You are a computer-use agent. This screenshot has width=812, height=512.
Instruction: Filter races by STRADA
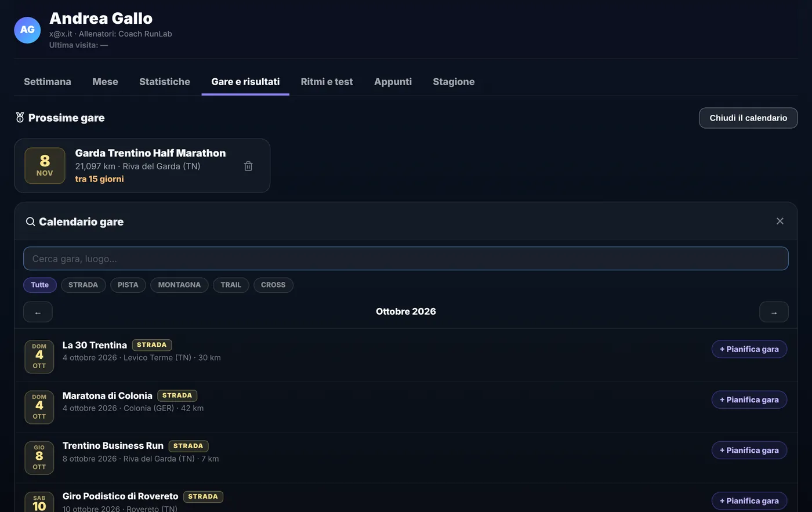[x=84, y=285]
